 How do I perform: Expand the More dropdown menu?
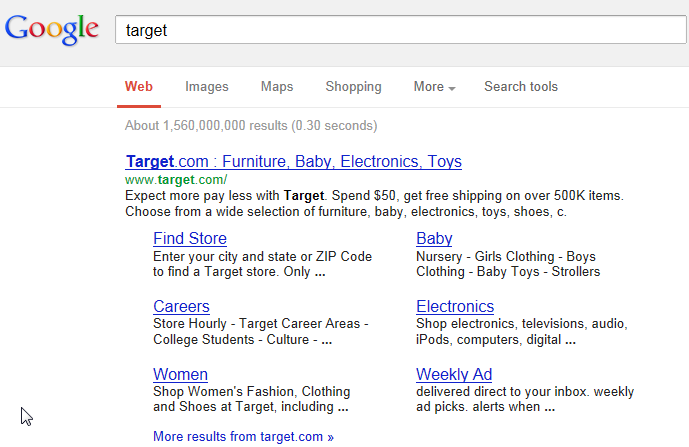(434, 87)
